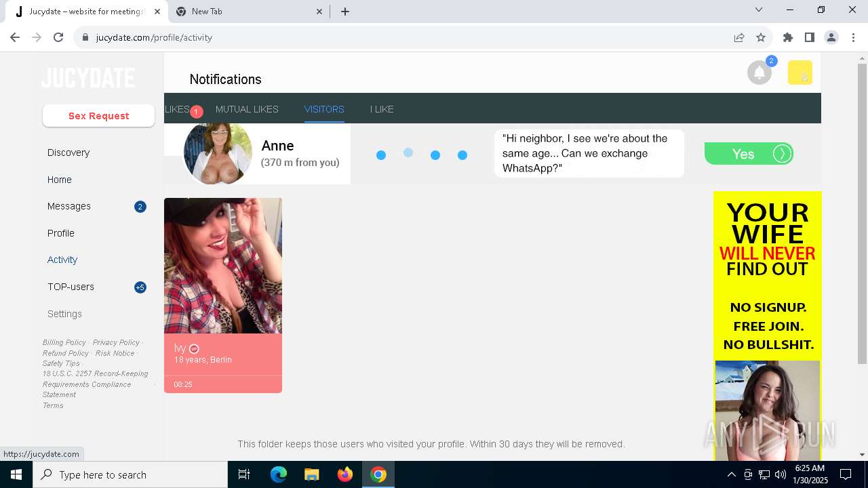This screenshot has width=868, height=488.
Task: Switch to MUTUAL LIKES tab
Action: [247, 109]
